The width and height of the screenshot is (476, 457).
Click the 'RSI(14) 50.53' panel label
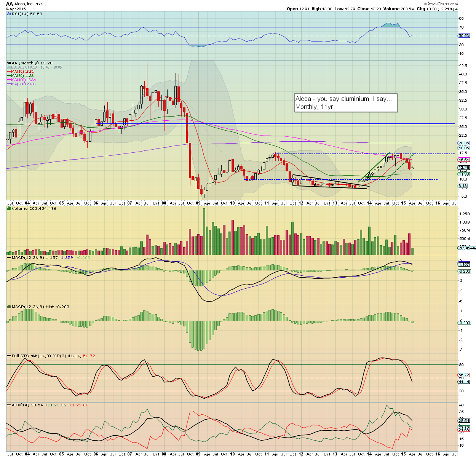27,14
